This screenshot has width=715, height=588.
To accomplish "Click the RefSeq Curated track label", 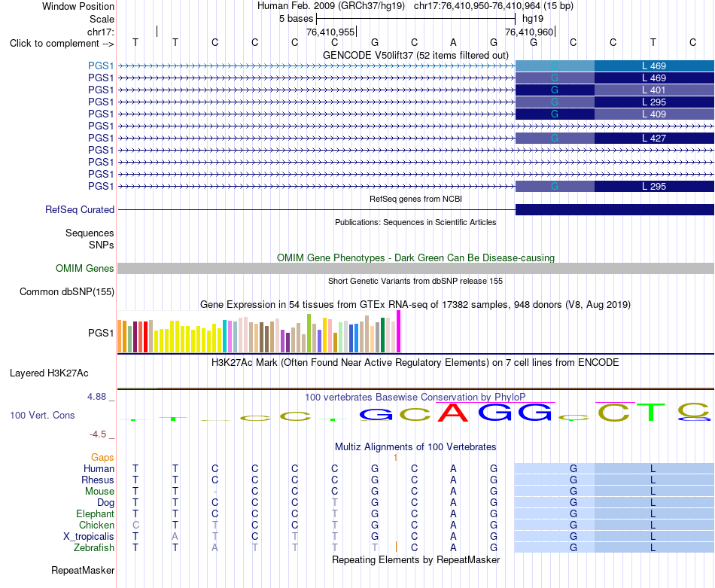I will [x=79, y=209].
